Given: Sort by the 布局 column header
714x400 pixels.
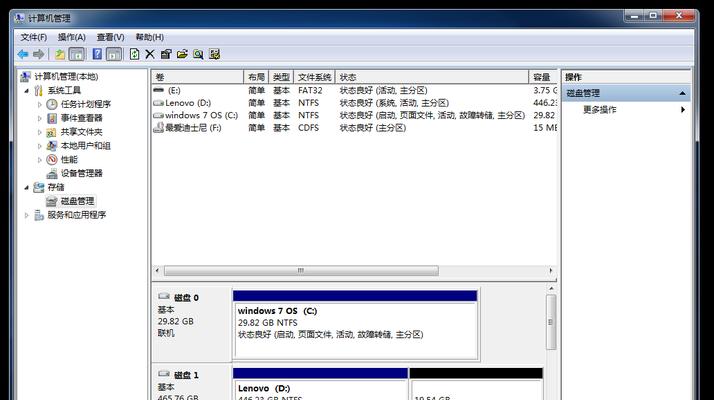Looking at the screenshot, I should (x=256, y=77).
